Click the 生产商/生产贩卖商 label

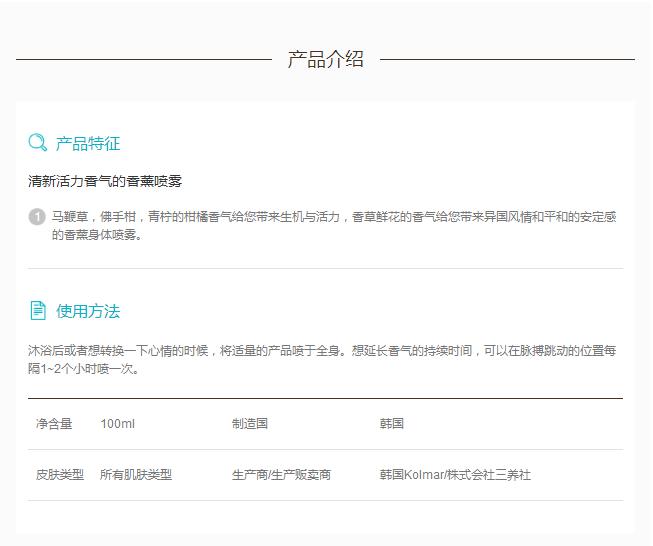(281, 475)
